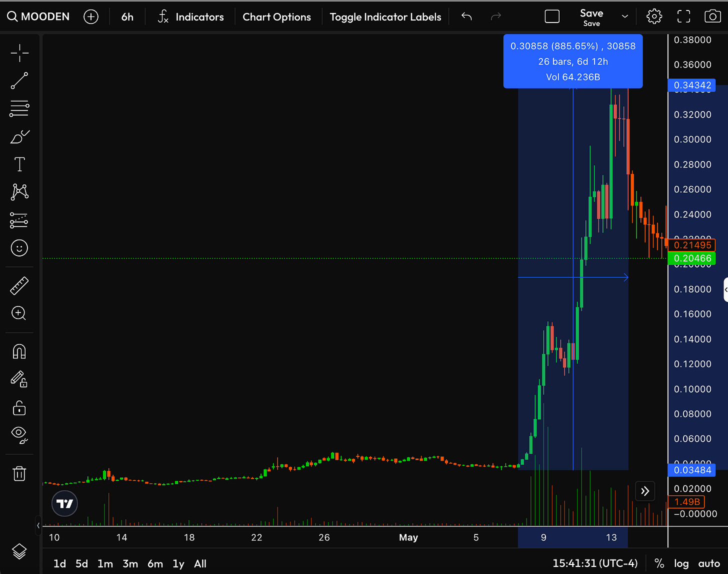
Task: Click the 0.38000 price axis label
Action: (692, 40)
